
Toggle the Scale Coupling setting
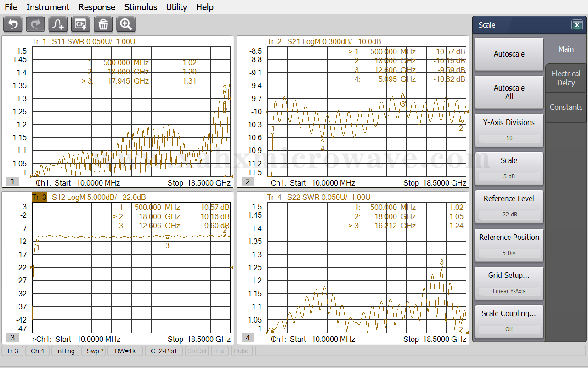(x=509, y=321)
